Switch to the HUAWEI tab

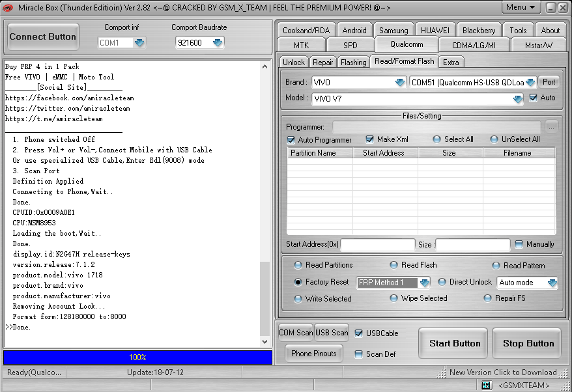[x=435, y=30]
